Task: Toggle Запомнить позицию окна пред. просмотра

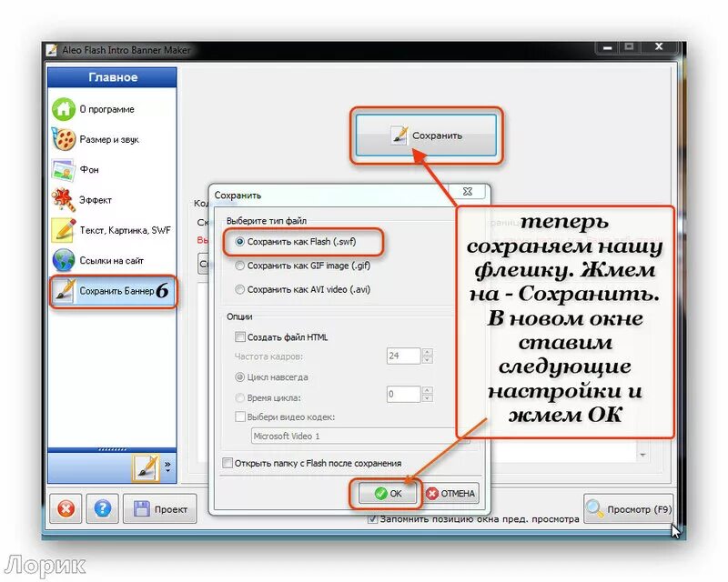Action: click(x=372, y=519)
